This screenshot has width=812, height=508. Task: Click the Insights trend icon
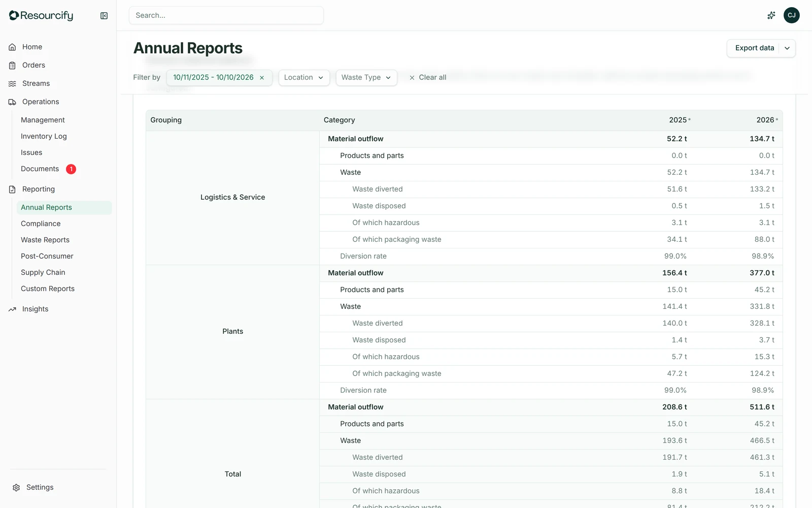[12, 309]
